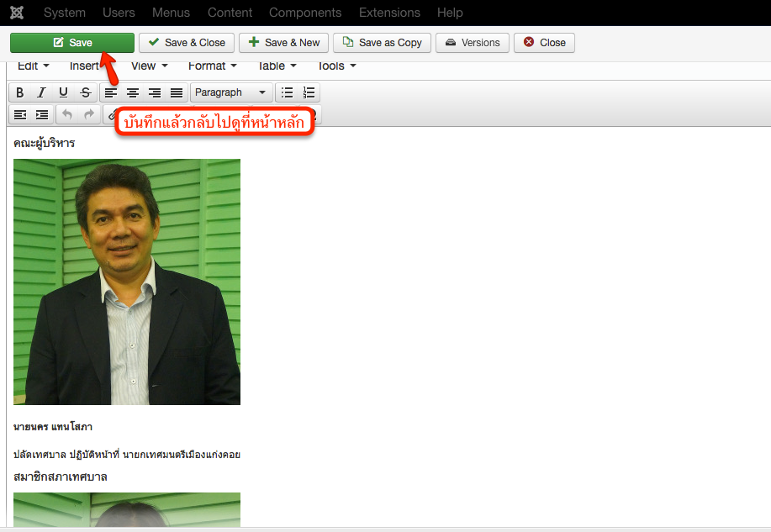Toggle underline formatting
Screen dimensions: 771x532
coord(63,92)
